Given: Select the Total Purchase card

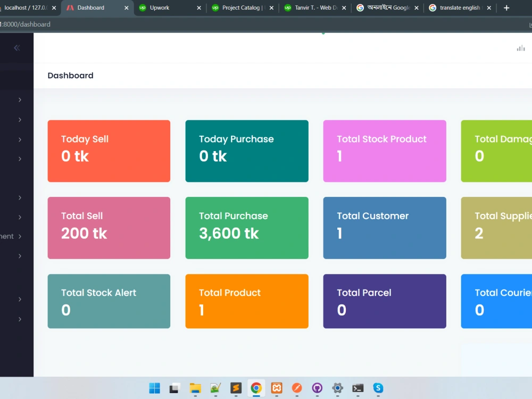Looking at the screenshot, I should (x=247, y=228).
